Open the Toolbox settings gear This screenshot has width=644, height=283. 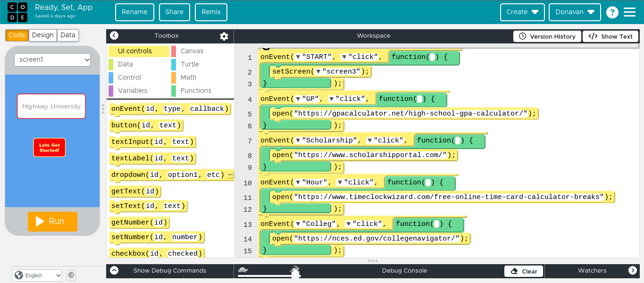tap(224, 36)
